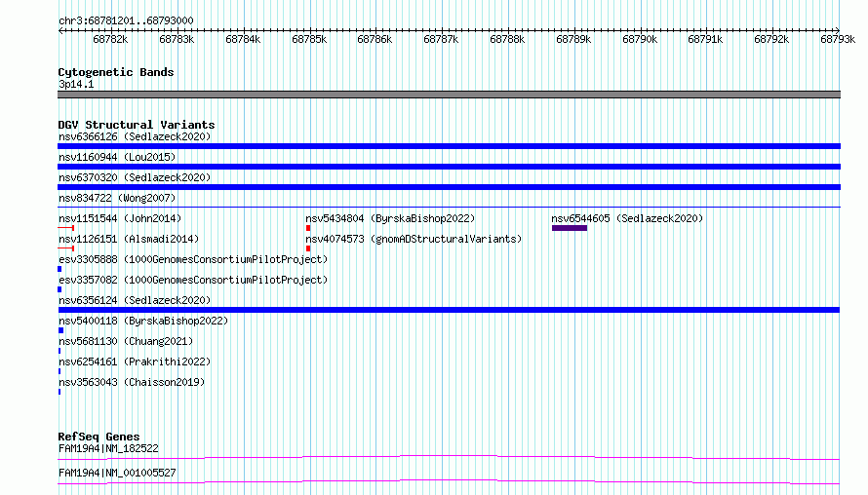Screen dimensions: 868x495
Task: Click the Cytogenetic Bands track title
Action: tap(116, 72)
